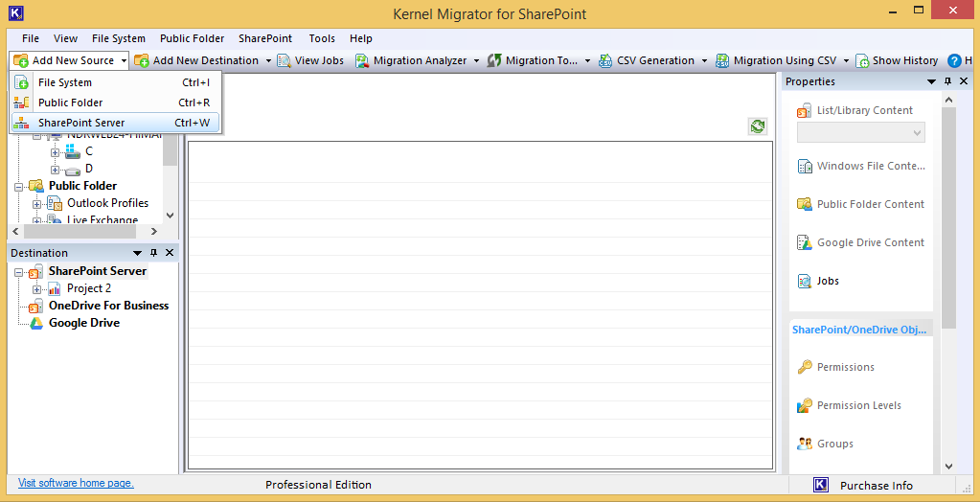
Task: Open the File menu
Action: click(x=30, y=38)
